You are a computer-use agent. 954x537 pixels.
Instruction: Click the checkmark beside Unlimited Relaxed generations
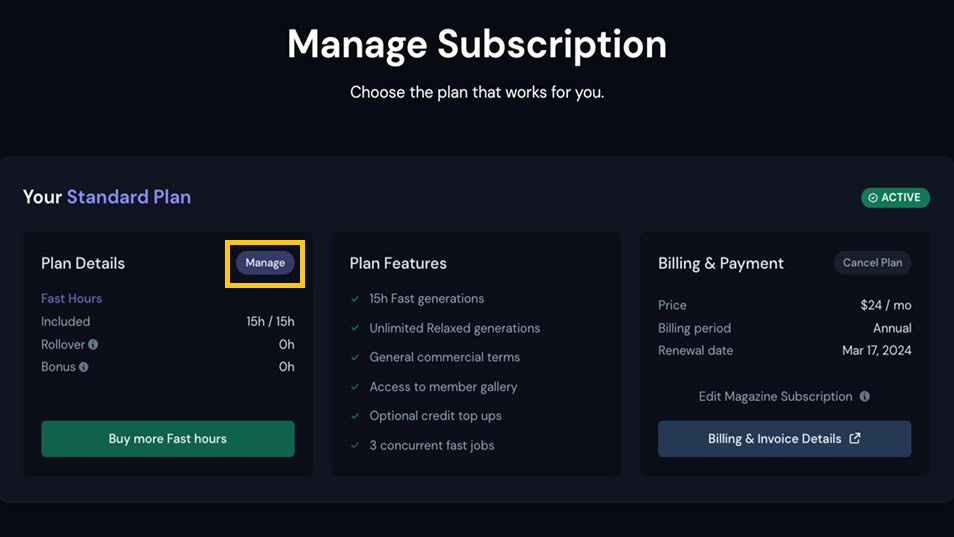tap(355, 328)
